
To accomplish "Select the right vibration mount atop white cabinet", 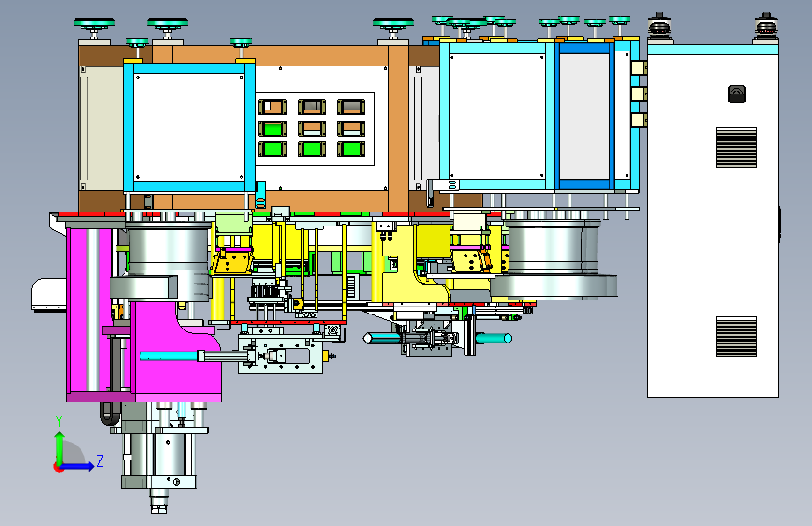I will 766,28.
